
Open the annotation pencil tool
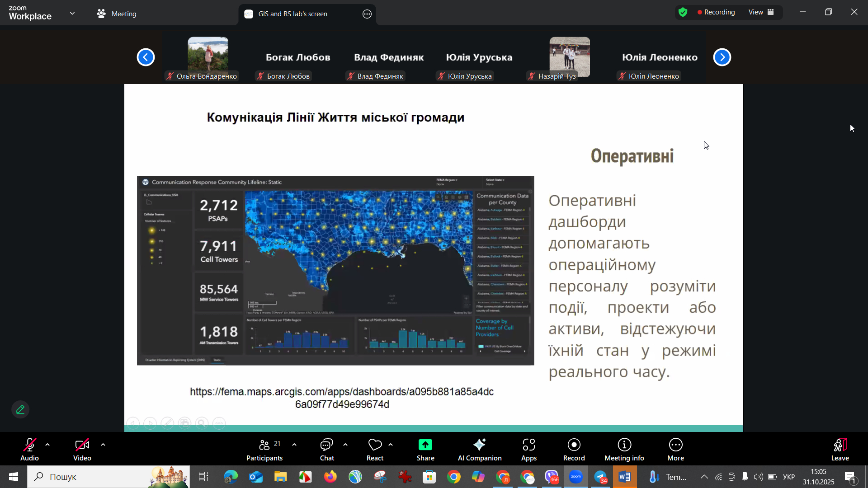20,409
